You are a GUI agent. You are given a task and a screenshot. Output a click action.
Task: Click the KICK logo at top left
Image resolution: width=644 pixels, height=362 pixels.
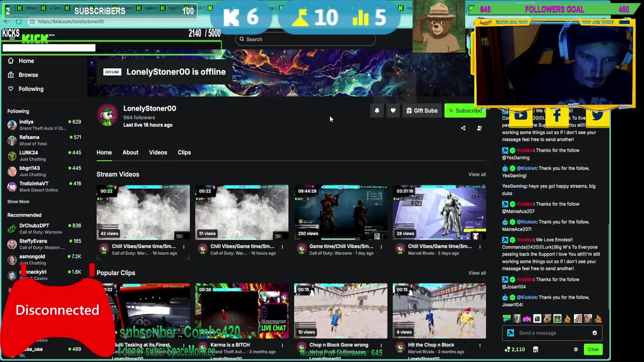point(34,39)
